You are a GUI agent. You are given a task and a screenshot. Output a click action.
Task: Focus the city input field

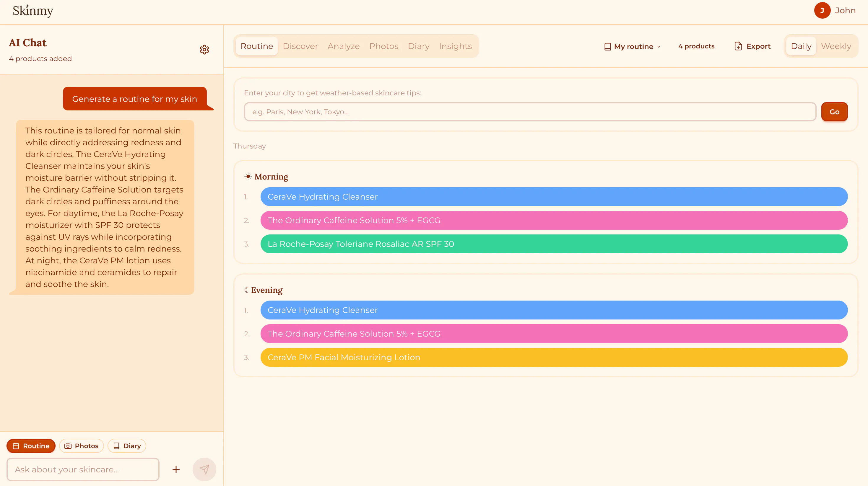point(530,112)
